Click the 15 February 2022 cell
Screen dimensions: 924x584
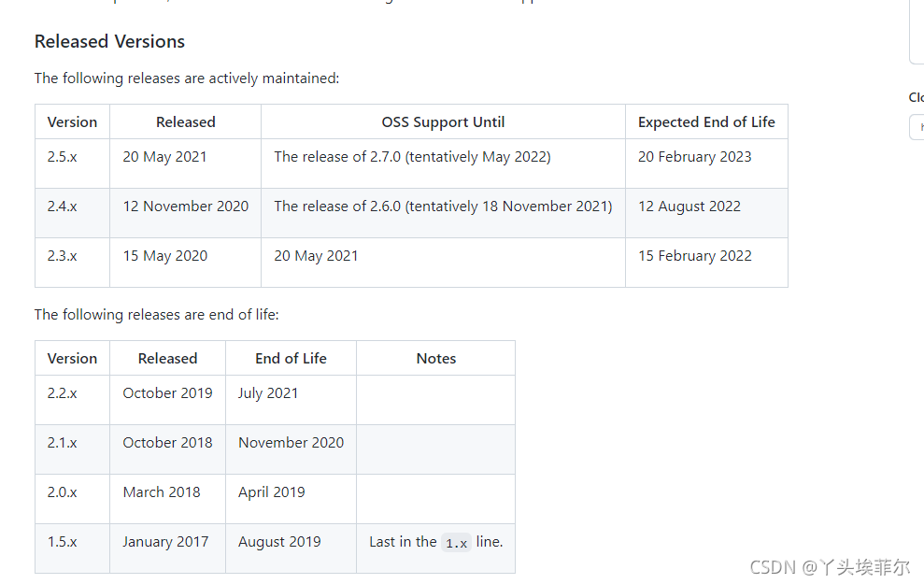tap(706, 263)
